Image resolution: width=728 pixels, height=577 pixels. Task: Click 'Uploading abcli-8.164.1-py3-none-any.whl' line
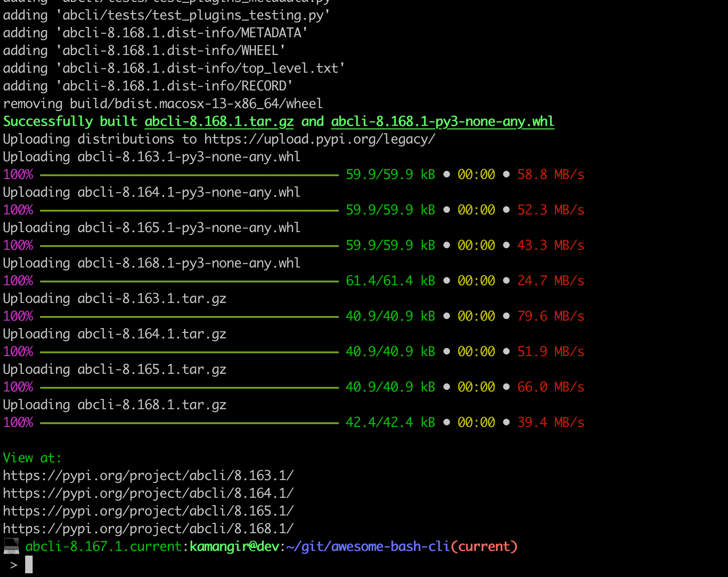[152, 192]
